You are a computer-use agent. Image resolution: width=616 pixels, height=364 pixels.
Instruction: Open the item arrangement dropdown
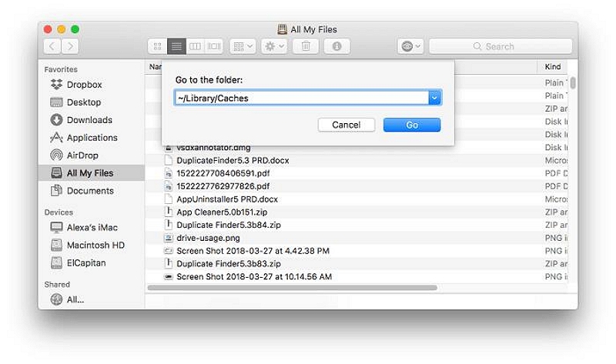[243, 46]
